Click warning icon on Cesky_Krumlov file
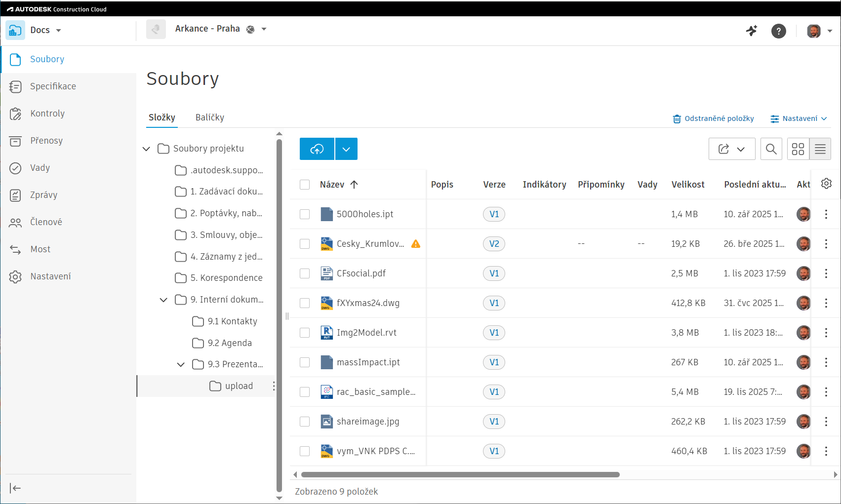This screenshot has width=841, height=504. tap(416, 244)
